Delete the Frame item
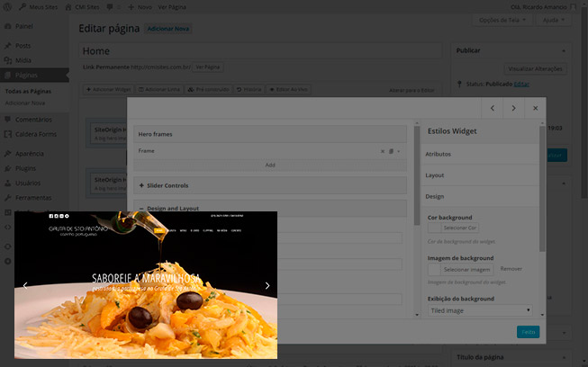588x367 pixels. (383, 151)
